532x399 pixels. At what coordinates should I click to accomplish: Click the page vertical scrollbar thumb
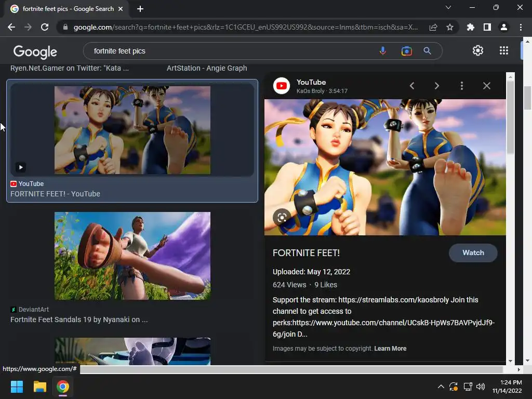527,98
